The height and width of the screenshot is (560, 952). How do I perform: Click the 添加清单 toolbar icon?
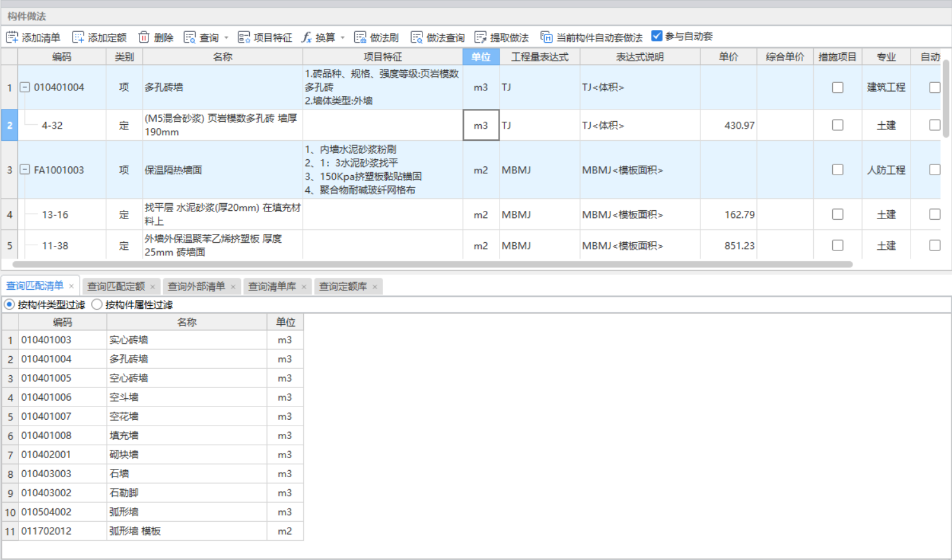pos(12,38)
